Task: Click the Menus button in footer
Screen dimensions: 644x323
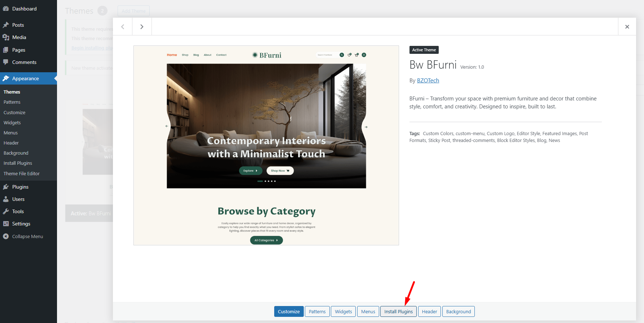Action: [x=368, y=311]
